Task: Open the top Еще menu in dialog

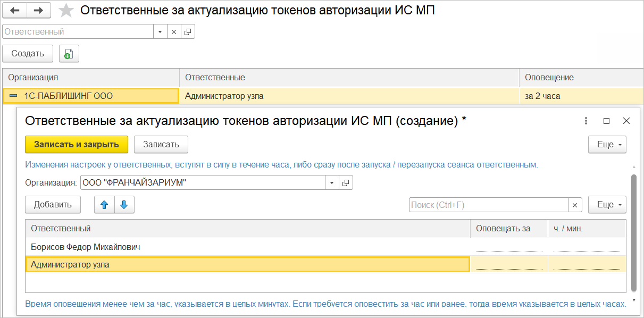Action: pos(607,145)
